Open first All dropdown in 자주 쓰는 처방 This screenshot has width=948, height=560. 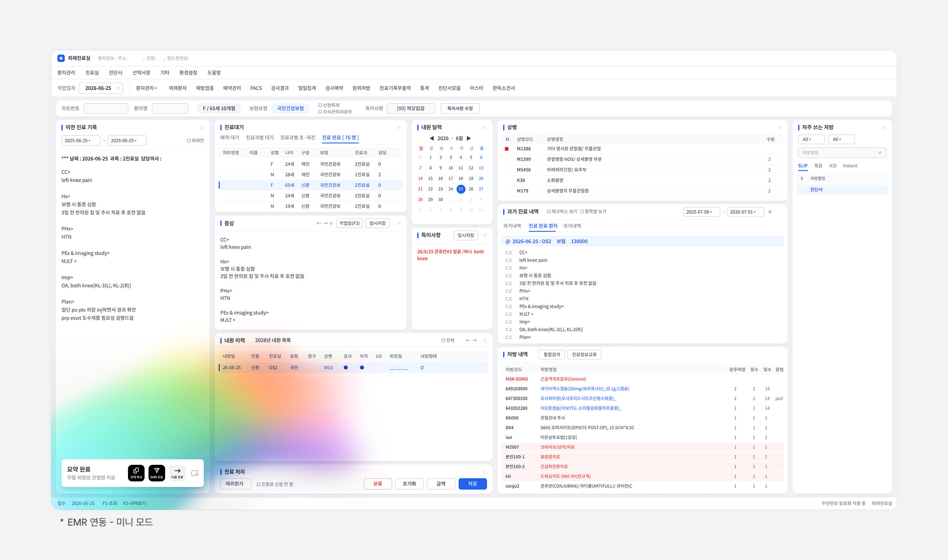[811, 139]
